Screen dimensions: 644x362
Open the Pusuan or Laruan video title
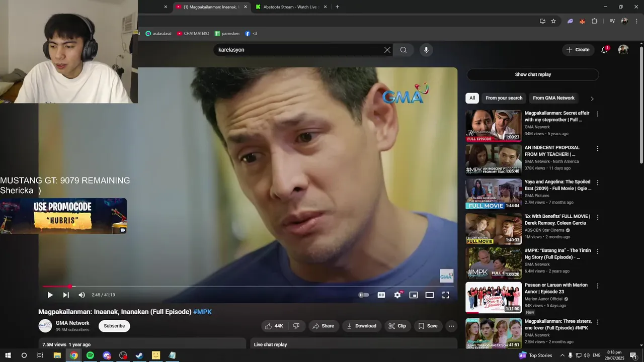(x=556, y=288)
